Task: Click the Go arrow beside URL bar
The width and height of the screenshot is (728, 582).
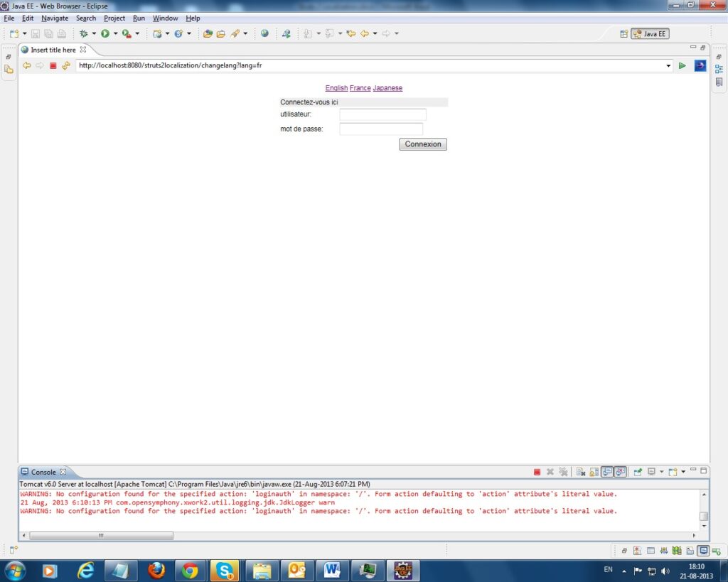Action: tap(682, 65)
